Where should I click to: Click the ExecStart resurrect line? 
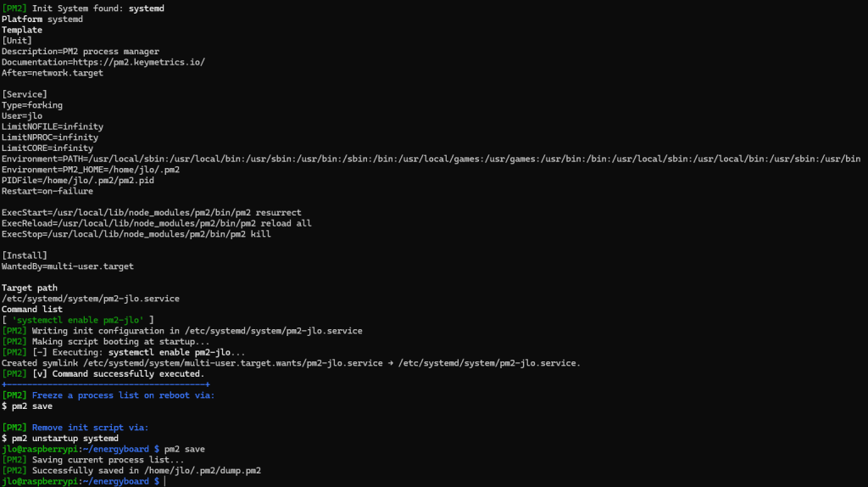tap(151, 213)
